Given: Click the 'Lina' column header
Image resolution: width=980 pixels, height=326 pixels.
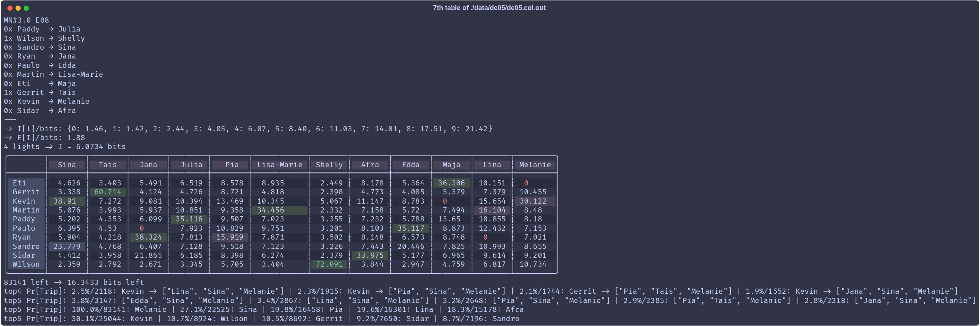Looking at the screenshot, I should coord(492,165).
